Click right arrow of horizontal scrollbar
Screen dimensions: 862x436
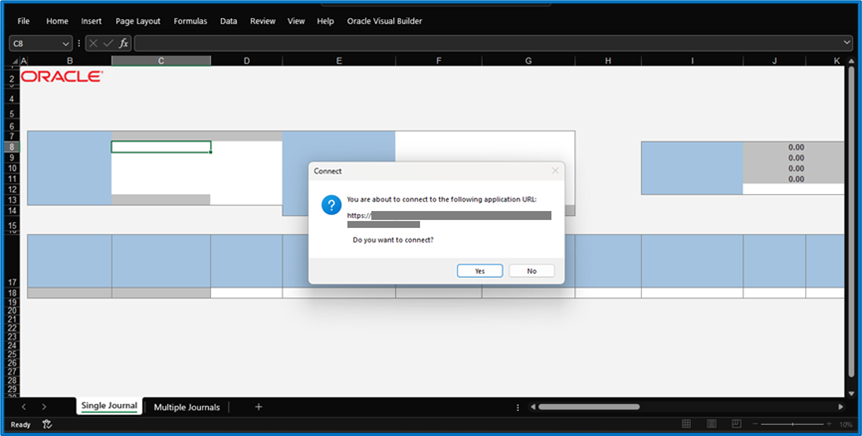click(841, 407)
